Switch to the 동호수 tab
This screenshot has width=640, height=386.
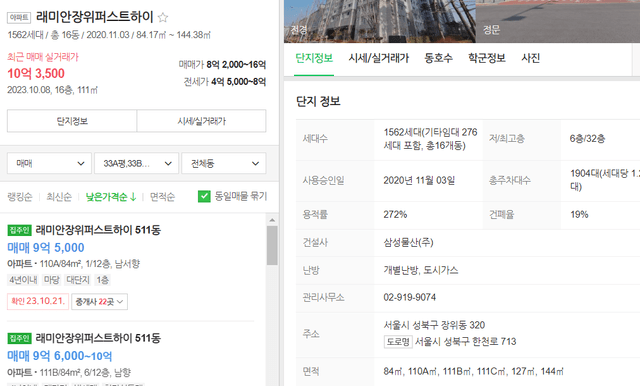click(x=438, y=58)
